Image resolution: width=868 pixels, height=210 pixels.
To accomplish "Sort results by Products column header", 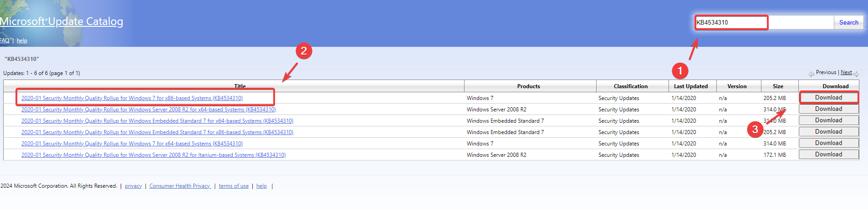I will point(528,86).
